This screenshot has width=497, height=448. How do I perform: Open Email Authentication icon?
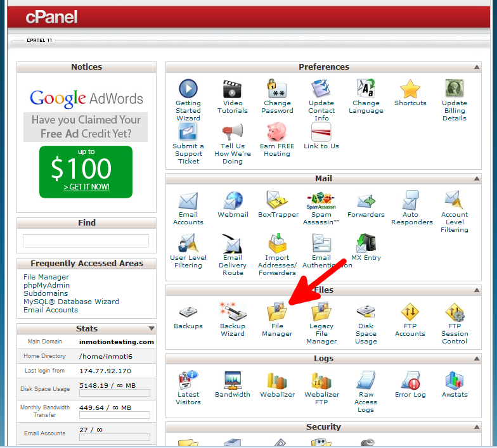(x=321, y=243)
